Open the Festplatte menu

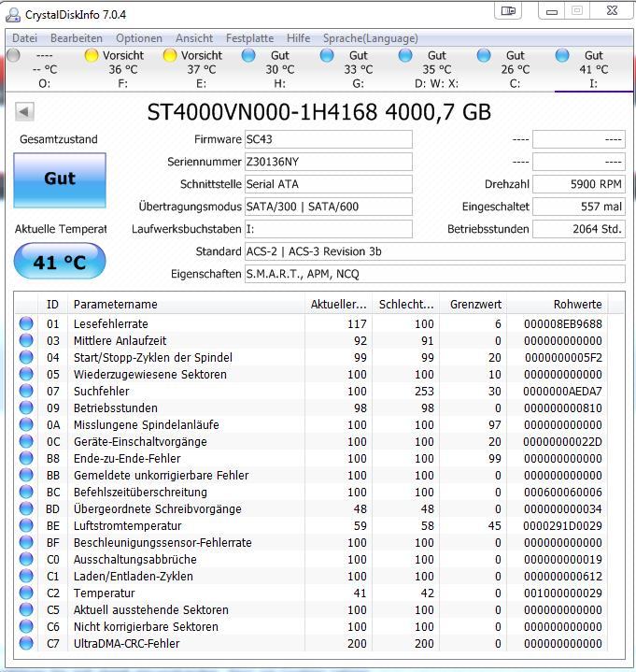pos(249,38)
